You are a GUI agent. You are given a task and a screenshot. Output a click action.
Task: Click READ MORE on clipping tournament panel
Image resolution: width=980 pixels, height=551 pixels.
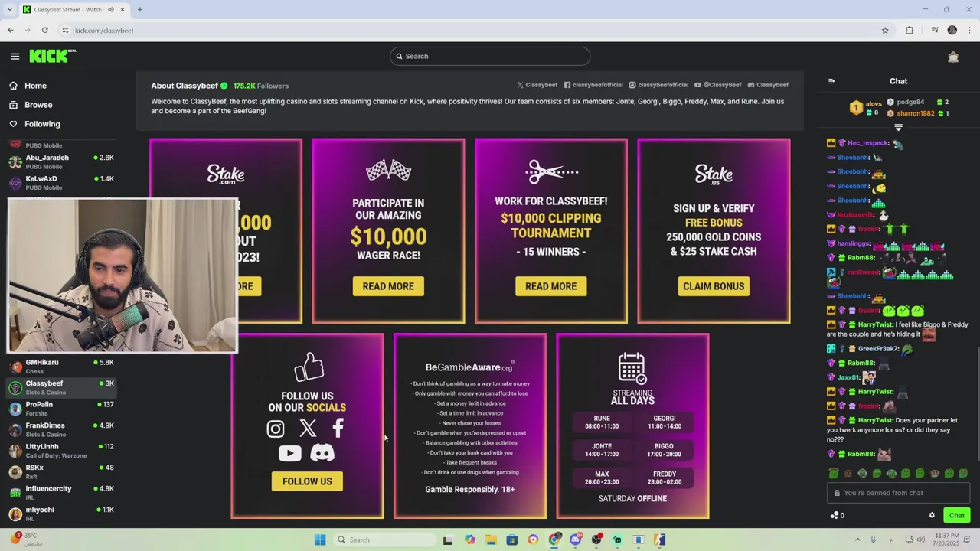(550, 286)
